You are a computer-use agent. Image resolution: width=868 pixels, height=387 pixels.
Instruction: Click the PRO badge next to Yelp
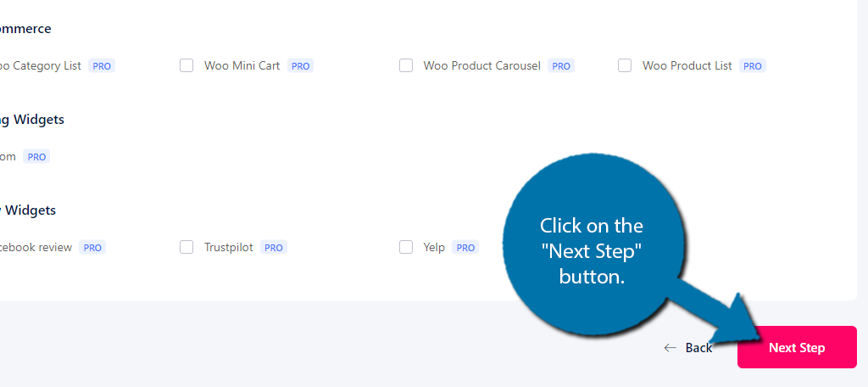point(465,247)
